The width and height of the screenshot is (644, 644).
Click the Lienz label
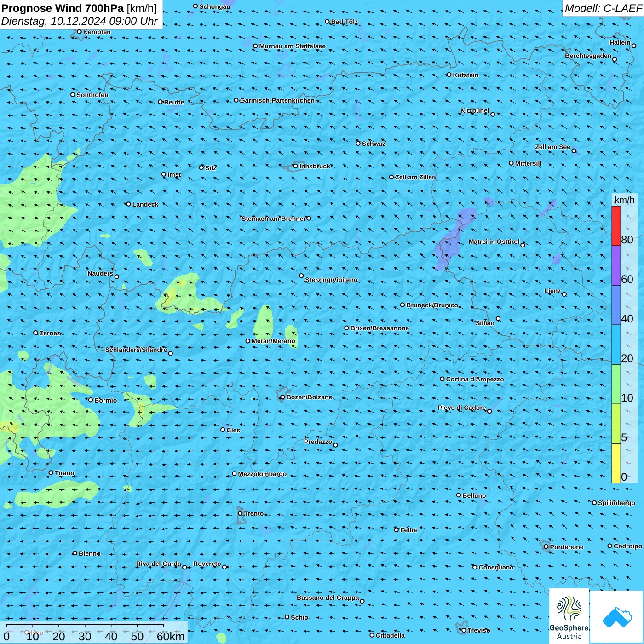(x=552, y=291)
